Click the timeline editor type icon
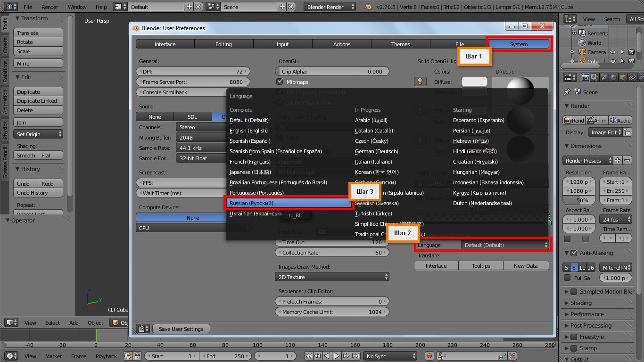644x362 pixels. coord(11,356)
